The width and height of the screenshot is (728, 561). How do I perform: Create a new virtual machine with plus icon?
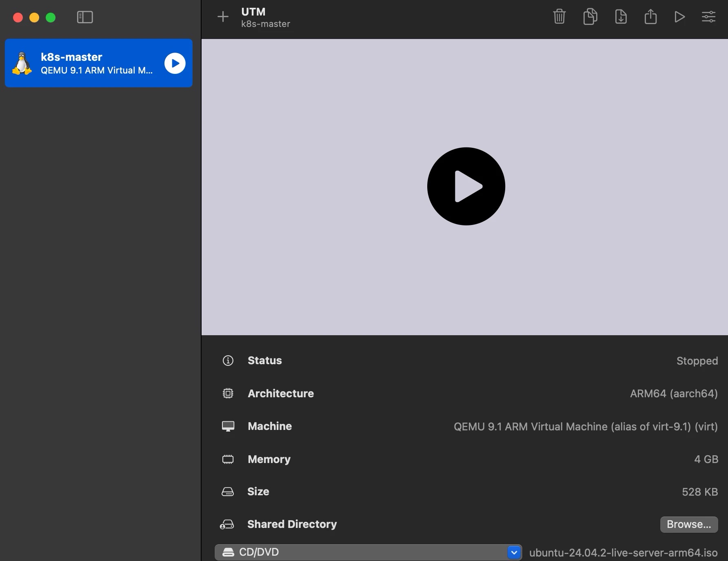[223, 17]
